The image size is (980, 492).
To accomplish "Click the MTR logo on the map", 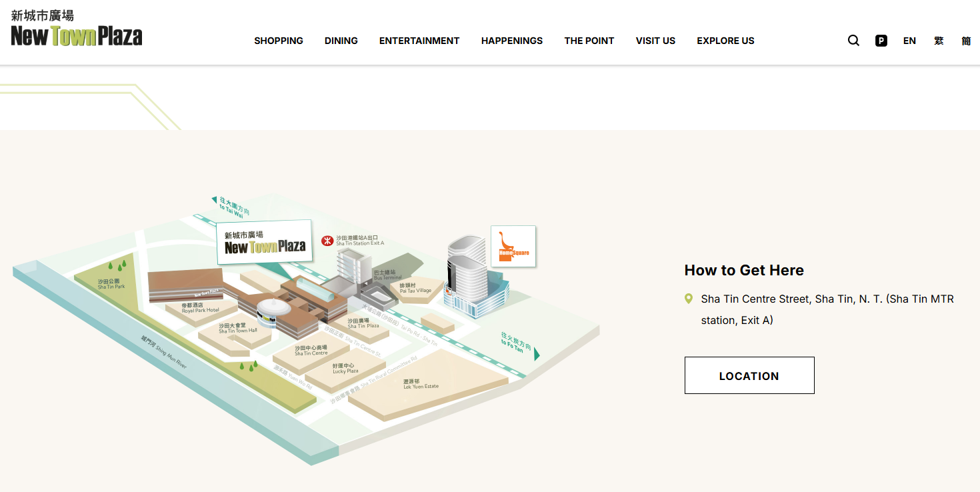I will coord(327,241).
